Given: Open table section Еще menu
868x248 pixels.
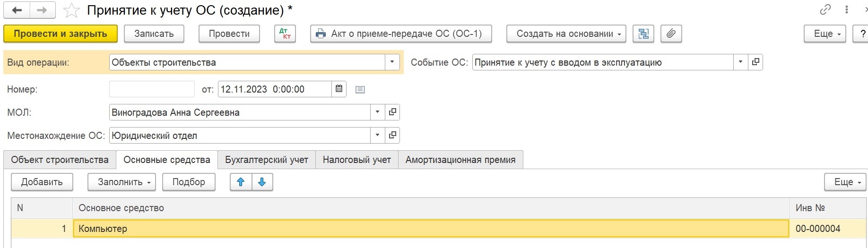Looking at the screenshot, I should [845, 182].
